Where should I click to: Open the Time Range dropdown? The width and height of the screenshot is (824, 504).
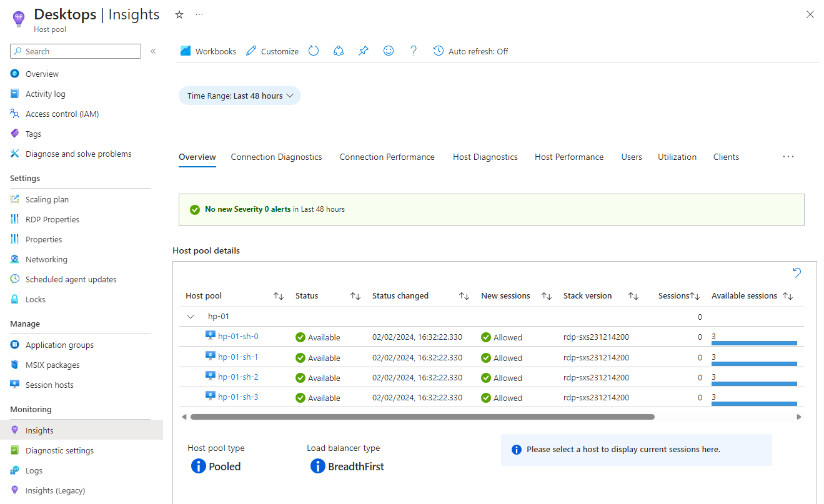[240, 96]
